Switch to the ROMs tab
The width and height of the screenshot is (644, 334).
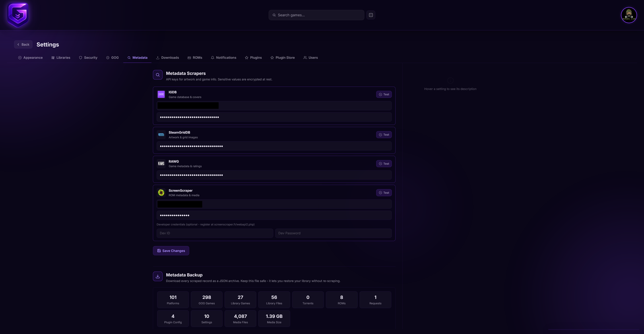point(195,58)
